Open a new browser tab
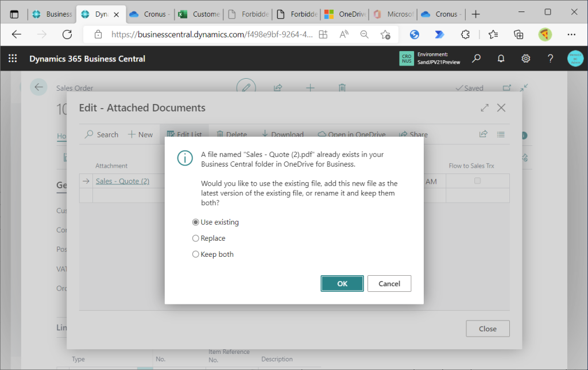The image size is (588, 370). coord(476,14)
